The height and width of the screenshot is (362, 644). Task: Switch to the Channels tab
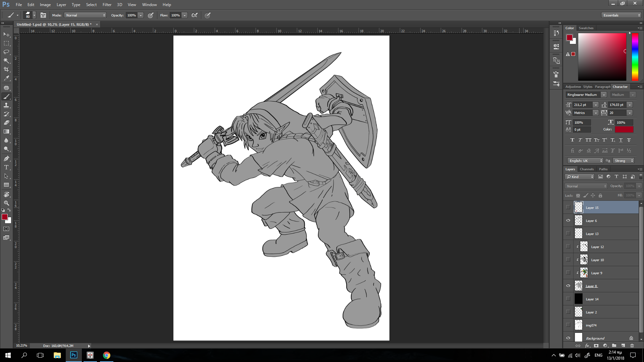(587, 169)
